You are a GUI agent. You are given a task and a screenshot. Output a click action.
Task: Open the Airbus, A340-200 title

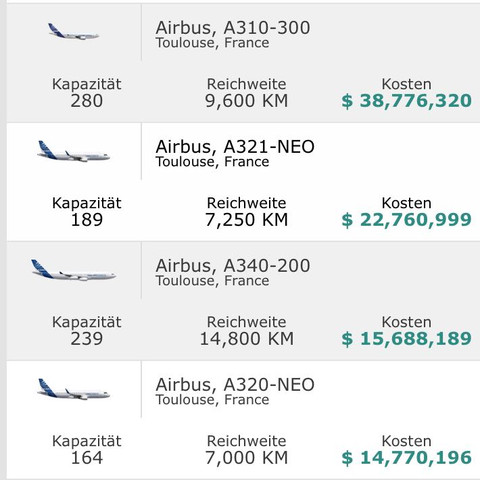[233, 266]
